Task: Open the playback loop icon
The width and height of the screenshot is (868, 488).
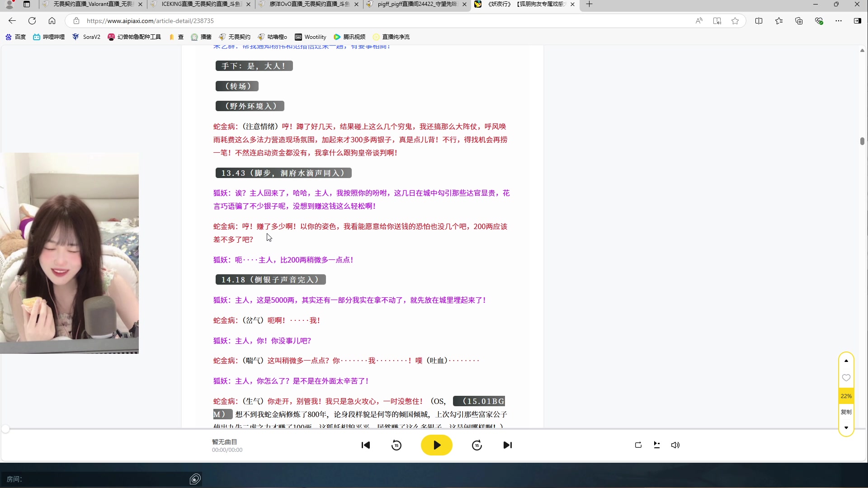Action: point(638,445)
